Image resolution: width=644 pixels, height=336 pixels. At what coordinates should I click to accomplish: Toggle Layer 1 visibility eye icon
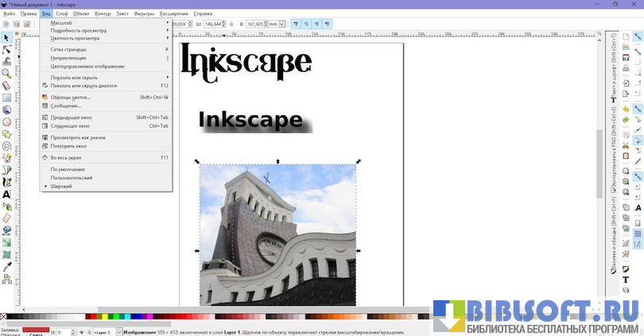pos(81,332)
